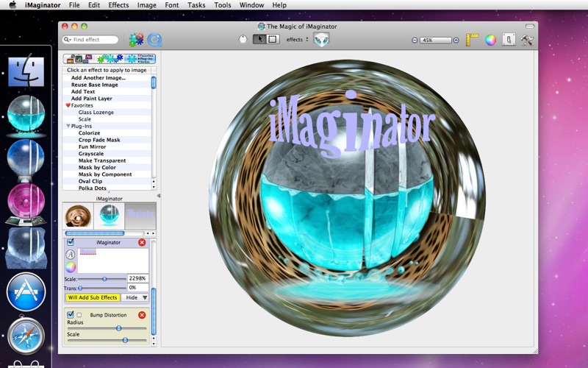Open Finder from the dock

(x=26, y=71)
